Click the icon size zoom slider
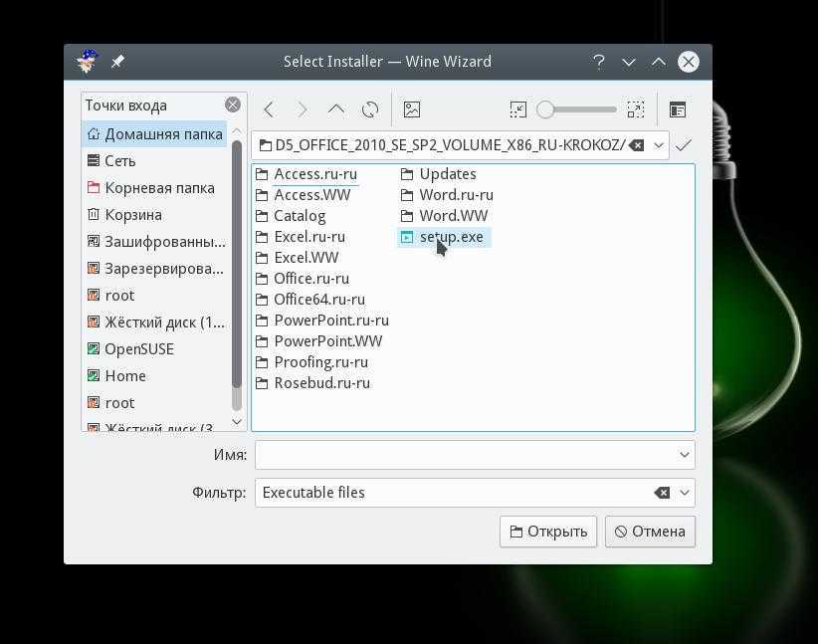The height and width of the screenshot is (644, 818). click(577, 109)
